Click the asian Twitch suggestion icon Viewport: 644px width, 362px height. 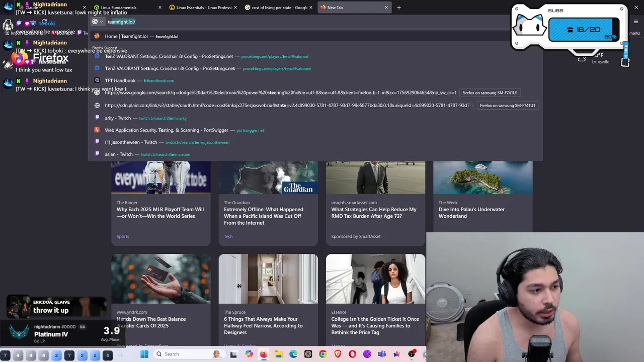pos(97,154)
